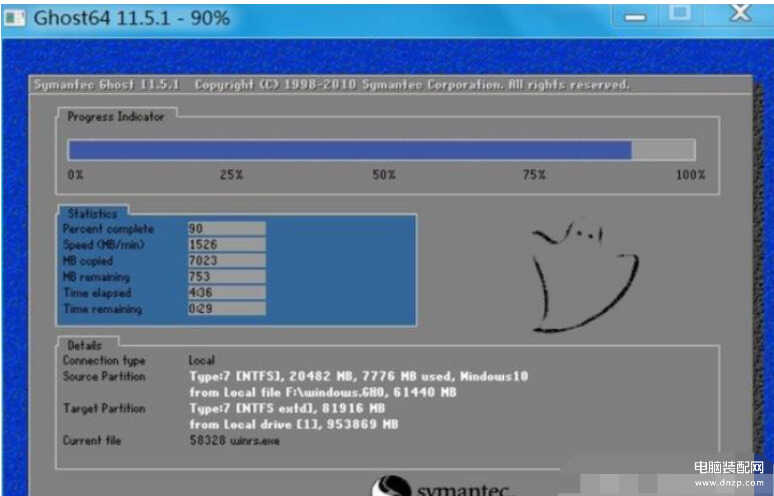Image resolution: width=774 pixels, height=496 pixels.
Task: Click the Ghost64 app icon in title bar
Action: [14, 18]
